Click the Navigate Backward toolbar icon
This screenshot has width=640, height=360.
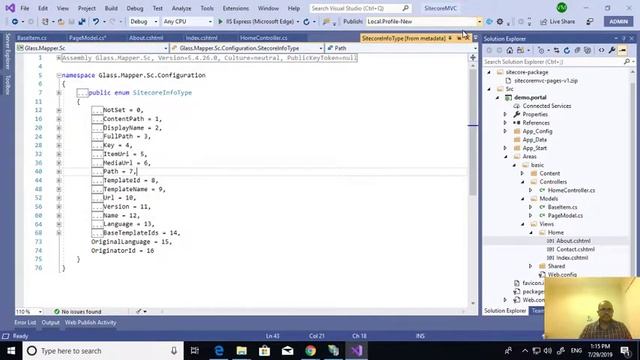(x=15, y=22)
